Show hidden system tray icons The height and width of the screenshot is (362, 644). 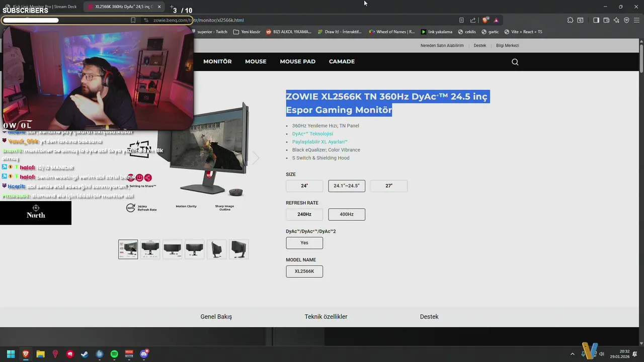tap(572, 354)
